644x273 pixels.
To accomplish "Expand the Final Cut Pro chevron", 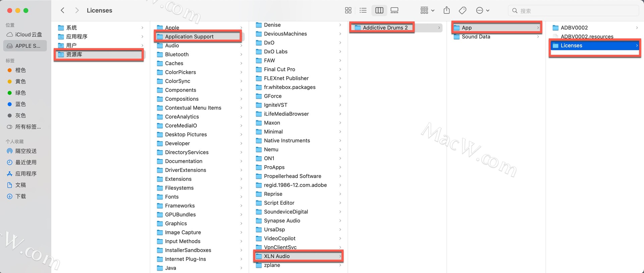I will click(340, 69).
